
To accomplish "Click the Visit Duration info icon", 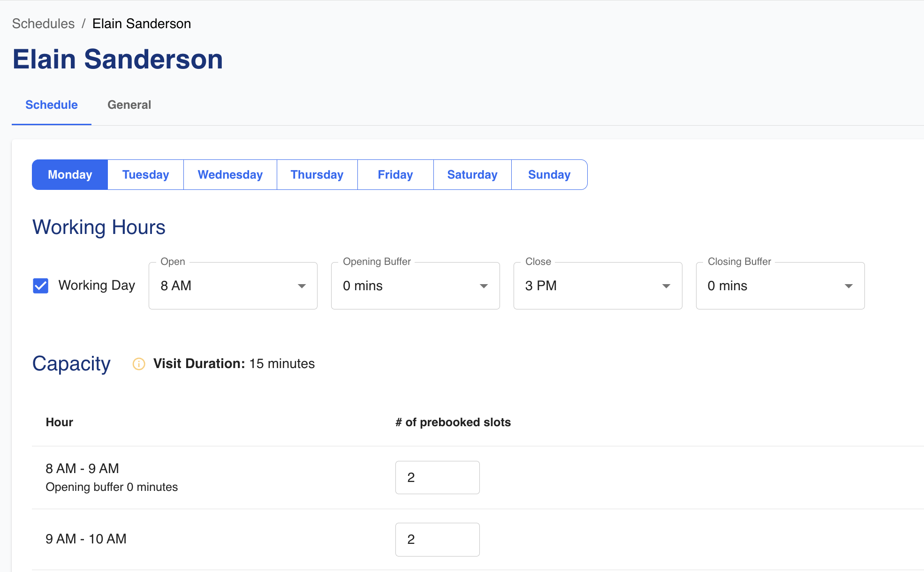I will pyautogui.click(x=139, y=364).
